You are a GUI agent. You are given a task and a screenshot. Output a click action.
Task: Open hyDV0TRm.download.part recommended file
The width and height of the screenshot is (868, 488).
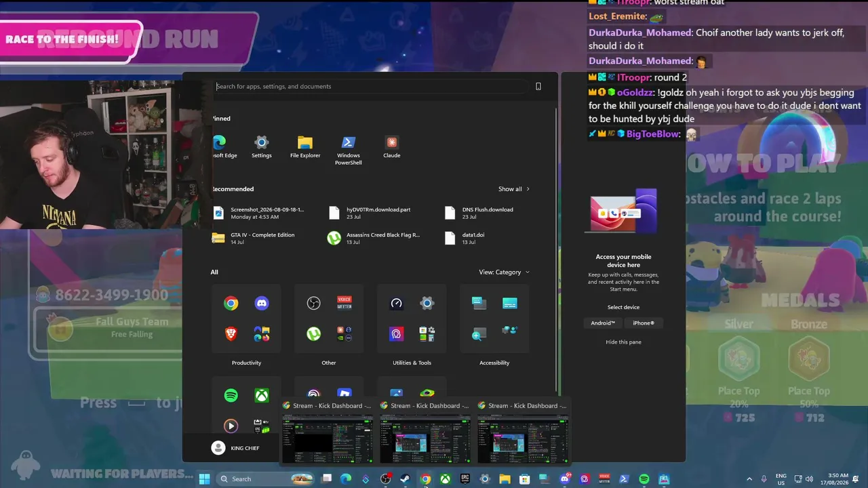coord(376,213)
